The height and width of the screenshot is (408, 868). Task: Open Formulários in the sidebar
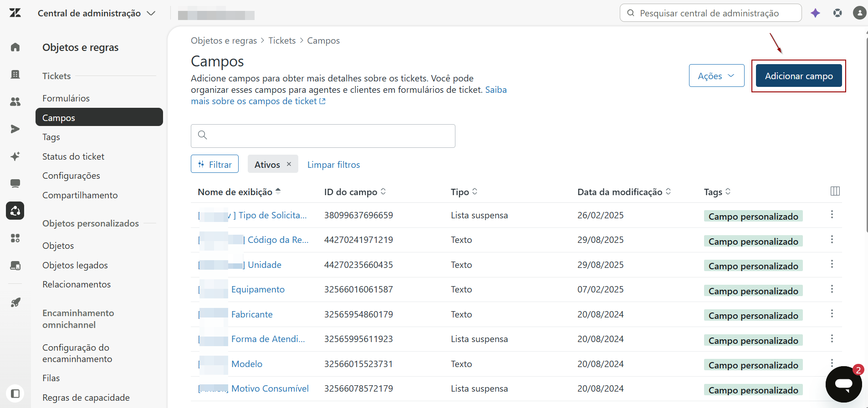tap(66, 98)
